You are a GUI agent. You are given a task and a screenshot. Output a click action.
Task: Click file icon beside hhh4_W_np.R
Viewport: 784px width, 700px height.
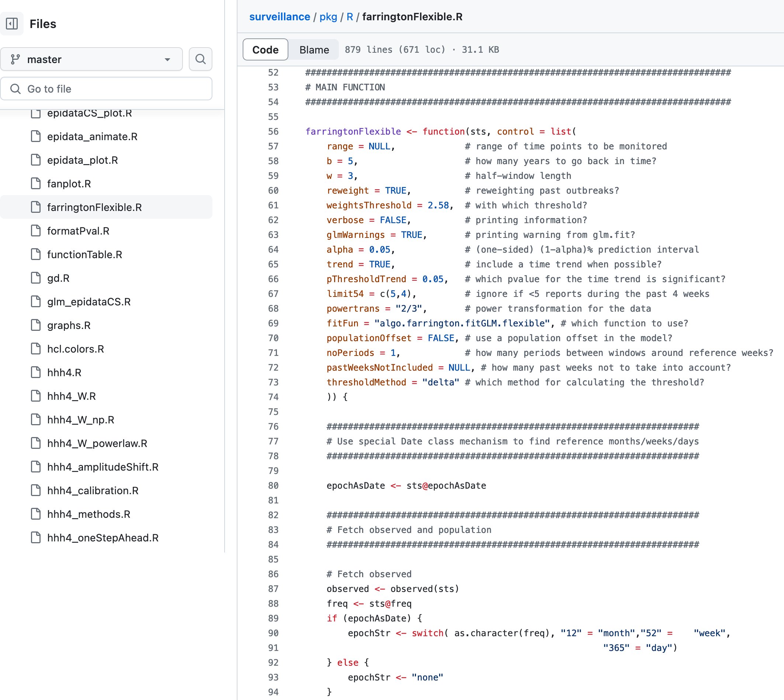[36, 420]
